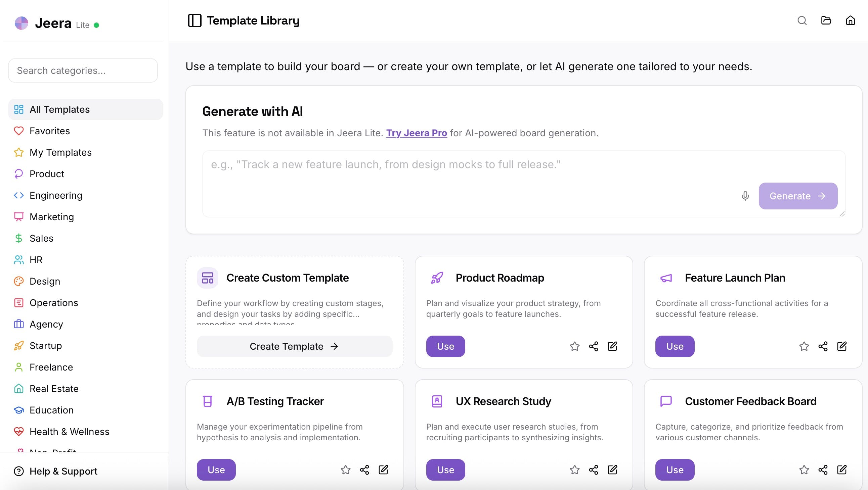
Task: Follow the Try Jeera Pro link
Action: [417, 133]
